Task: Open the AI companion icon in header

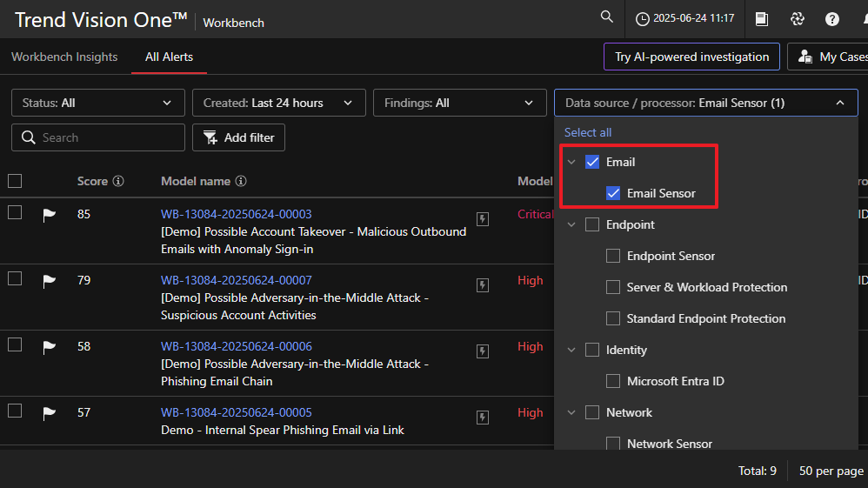Action: pyautogui.click(x=797, y=19)
